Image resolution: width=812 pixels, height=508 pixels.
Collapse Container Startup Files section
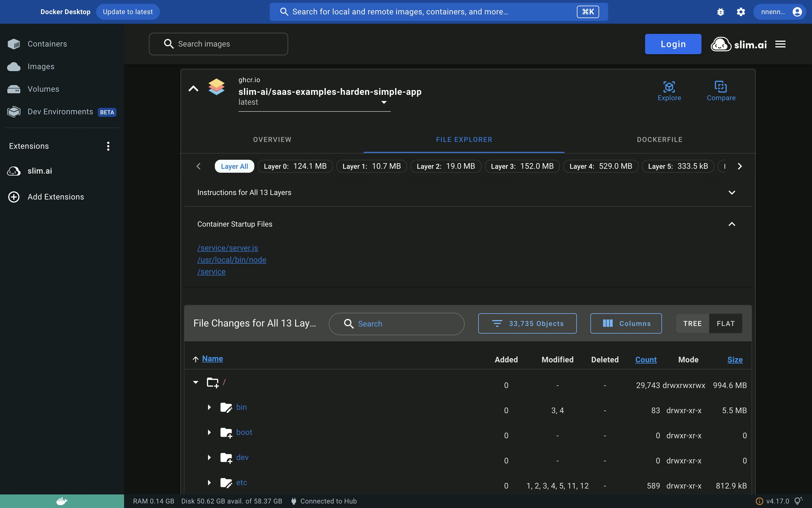tap(468, 224)
